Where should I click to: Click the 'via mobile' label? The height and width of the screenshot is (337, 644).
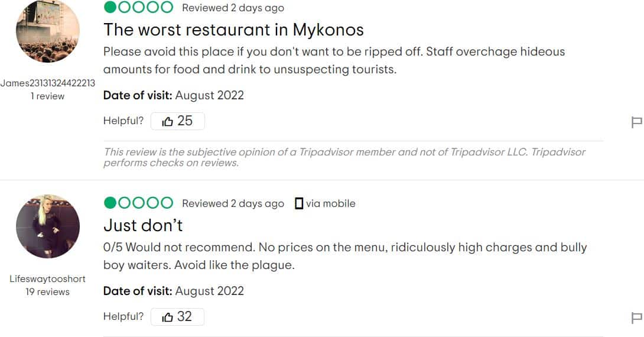[x=331, y=203]
